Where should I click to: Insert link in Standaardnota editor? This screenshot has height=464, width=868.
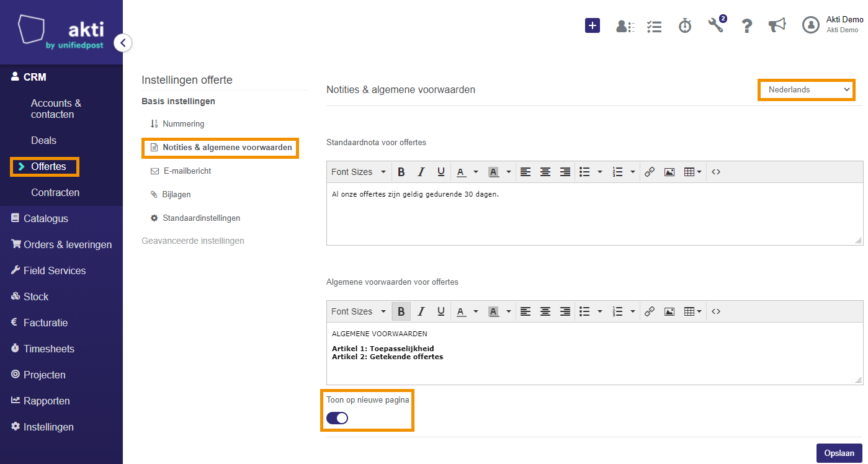pos(650,172)
